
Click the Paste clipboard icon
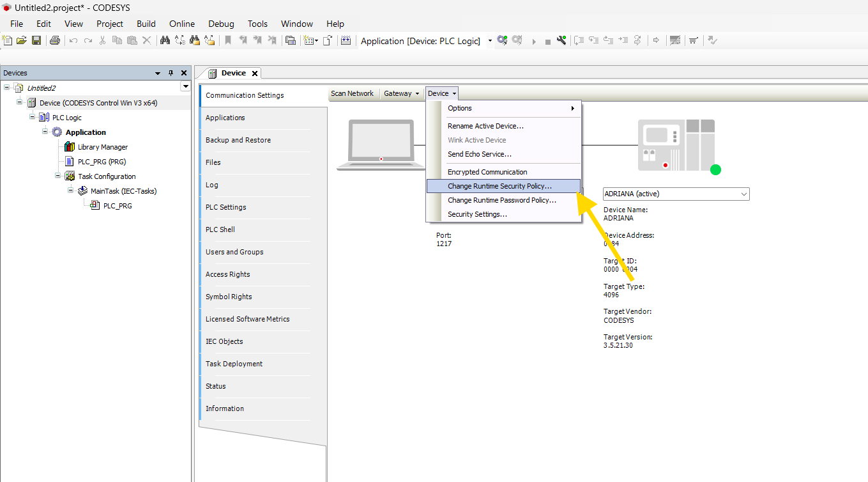pos(132,40)
